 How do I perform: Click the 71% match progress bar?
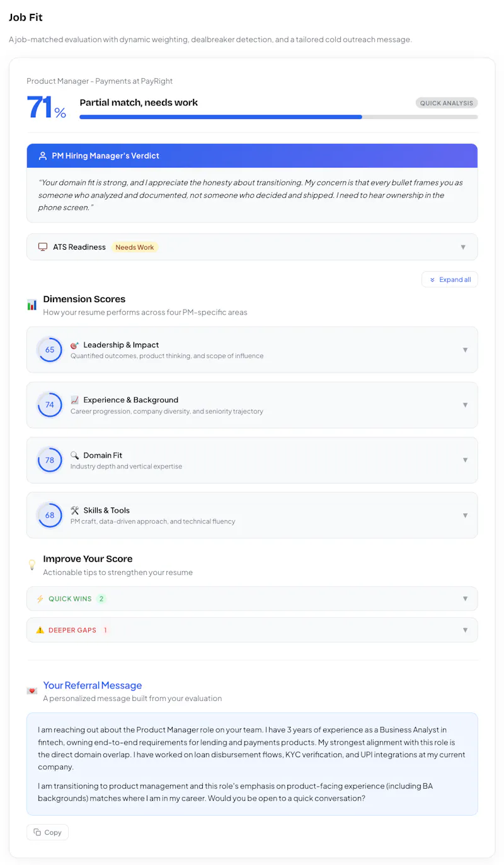pos(278,117)
